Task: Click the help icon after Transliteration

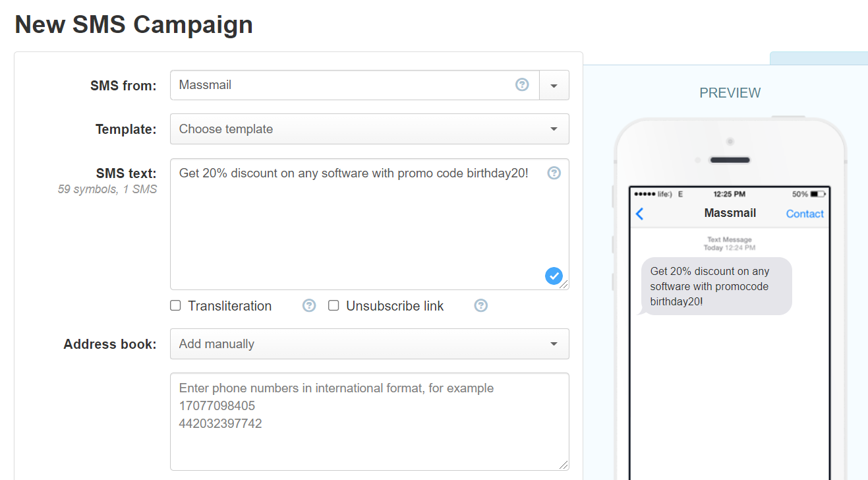Action: pos(308,305)
